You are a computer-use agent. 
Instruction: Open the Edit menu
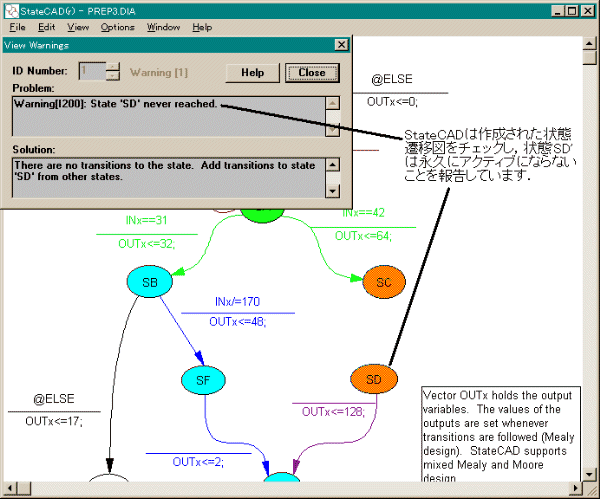tap(47, 27)
